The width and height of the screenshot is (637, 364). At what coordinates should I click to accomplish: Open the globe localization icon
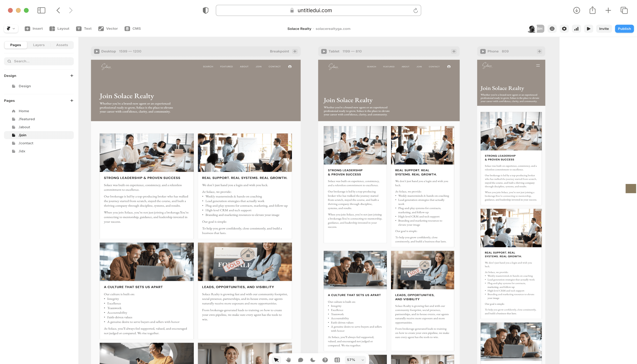coord(552,29)
